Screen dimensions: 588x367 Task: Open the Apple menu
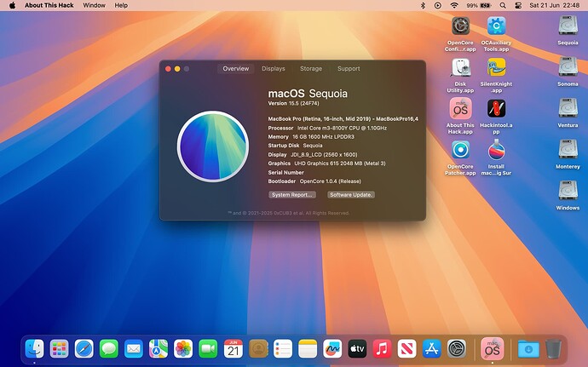coord(13,5)
